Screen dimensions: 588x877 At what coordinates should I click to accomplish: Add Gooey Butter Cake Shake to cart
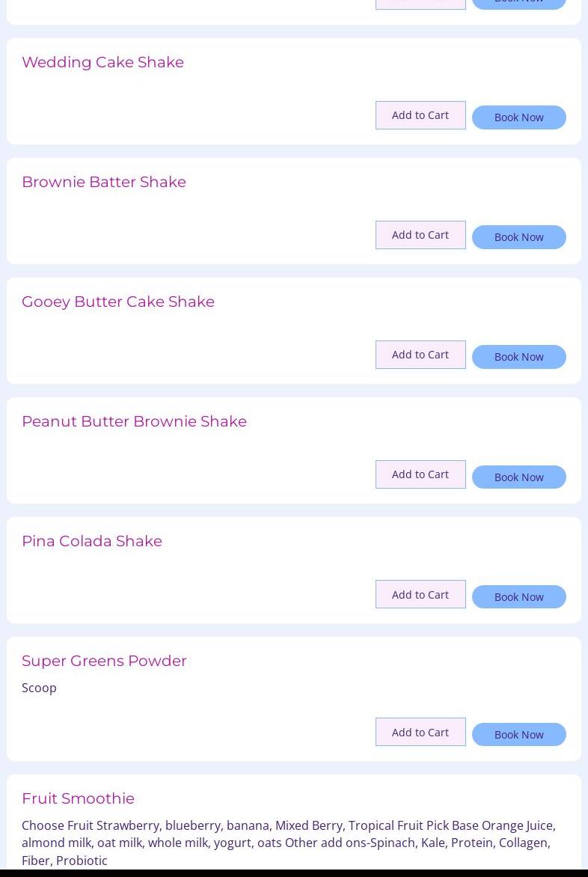pyautogui.click(x=420, y=355)
